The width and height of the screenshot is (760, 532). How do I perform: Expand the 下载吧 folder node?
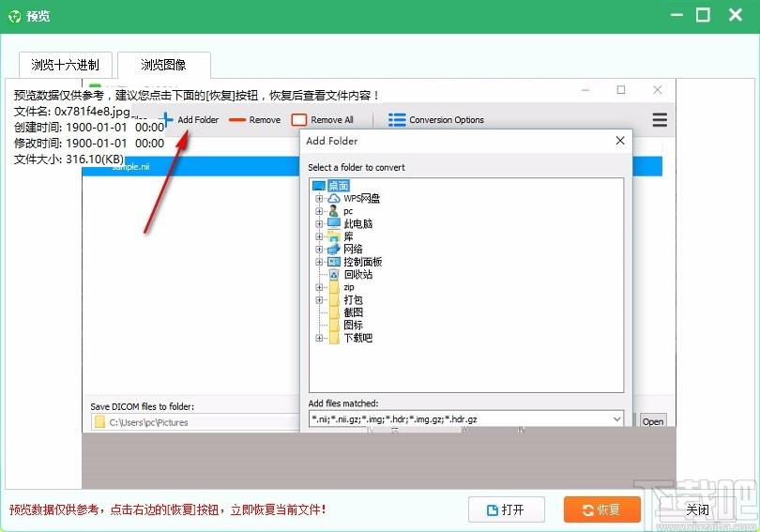(x=319, y=338)
